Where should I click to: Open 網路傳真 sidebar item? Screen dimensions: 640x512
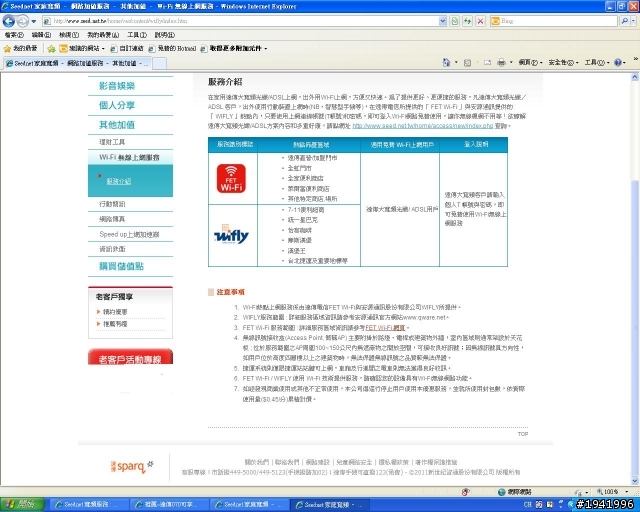(x=112, y=219)
